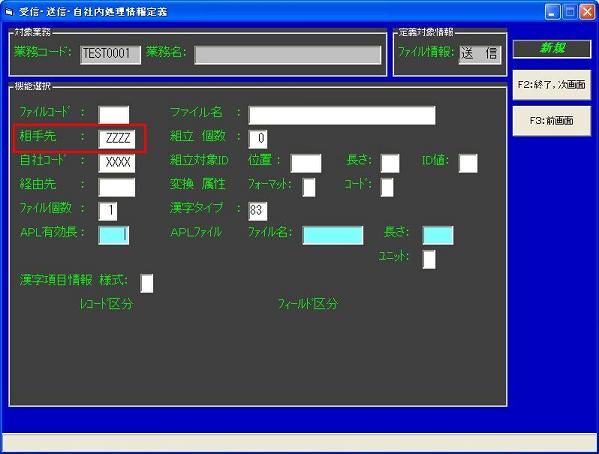Click the ID値 input box
The image size is (599, 454).
click(x=468, y=163)
